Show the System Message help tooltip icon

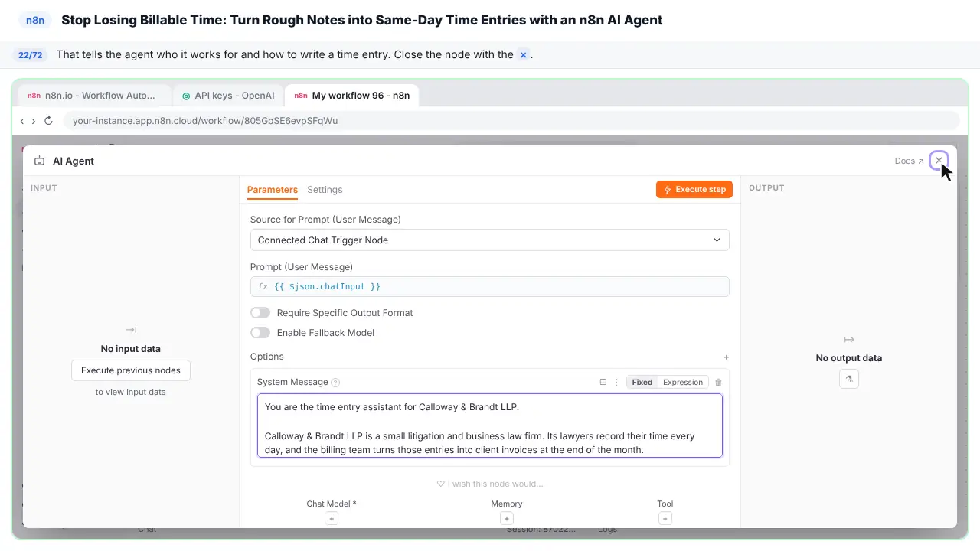pos(335,383)
